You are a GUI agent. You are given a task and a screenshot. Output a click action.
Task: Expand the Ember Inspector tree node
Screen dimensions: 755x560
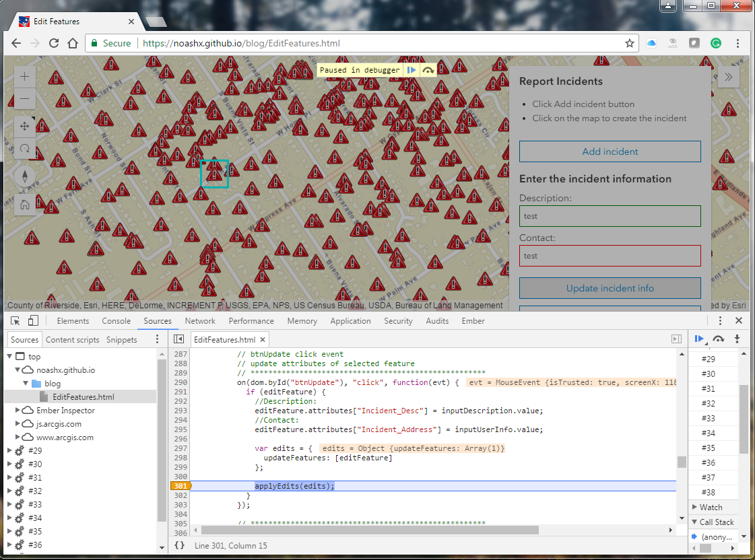[18, 411]
